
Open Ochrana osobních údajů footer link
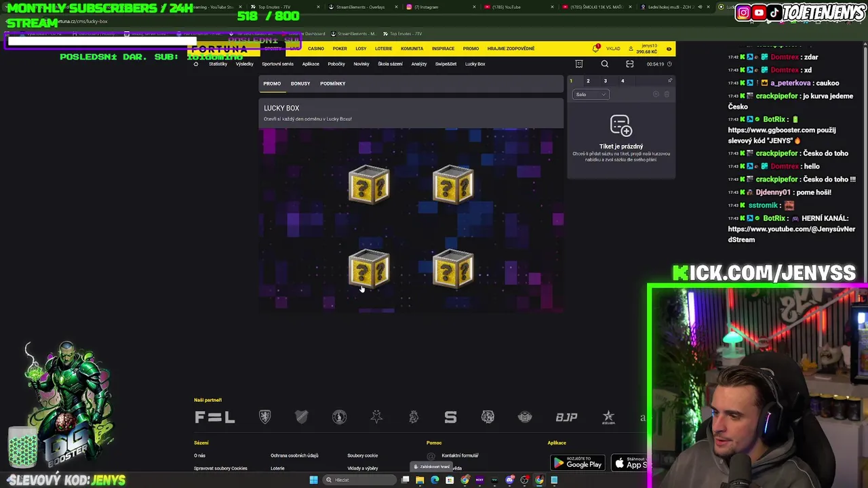tap(294, 455)
